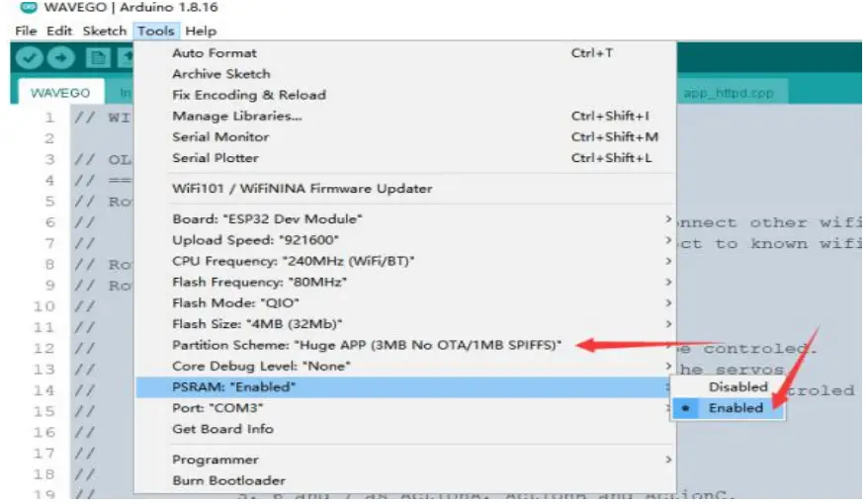868x504 pixels.
Task: Click the New sketch toolbar icon
Action: click(98, 57)
